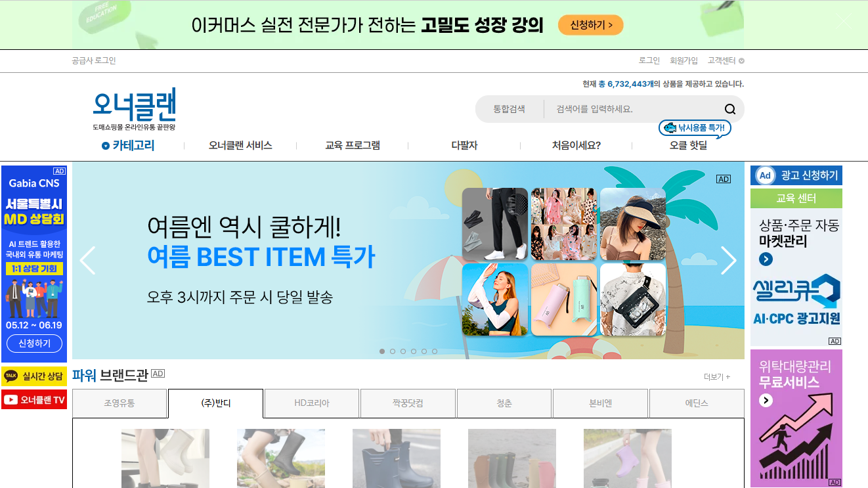Viewport: 868px width, 488px height.
Task: Open black pants product thumbnail in banner
Action: 495,224
